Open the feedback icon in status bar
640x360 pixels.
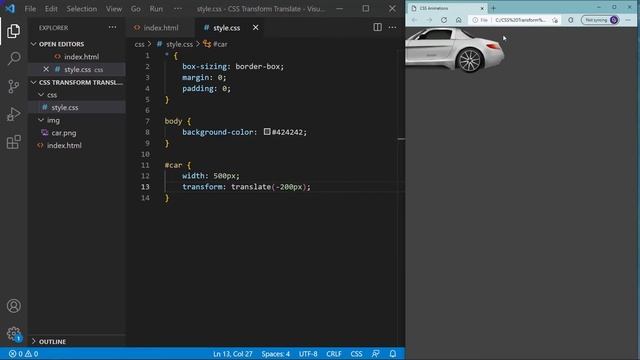(376, 354)
